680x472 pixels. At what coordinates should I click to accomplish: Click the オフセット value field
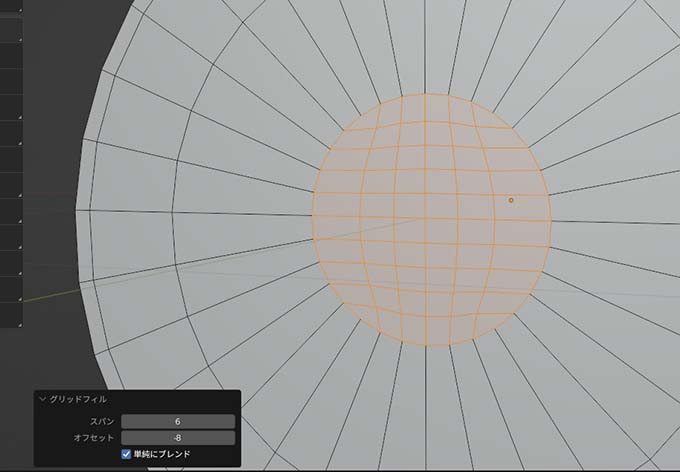click(178, 438)
